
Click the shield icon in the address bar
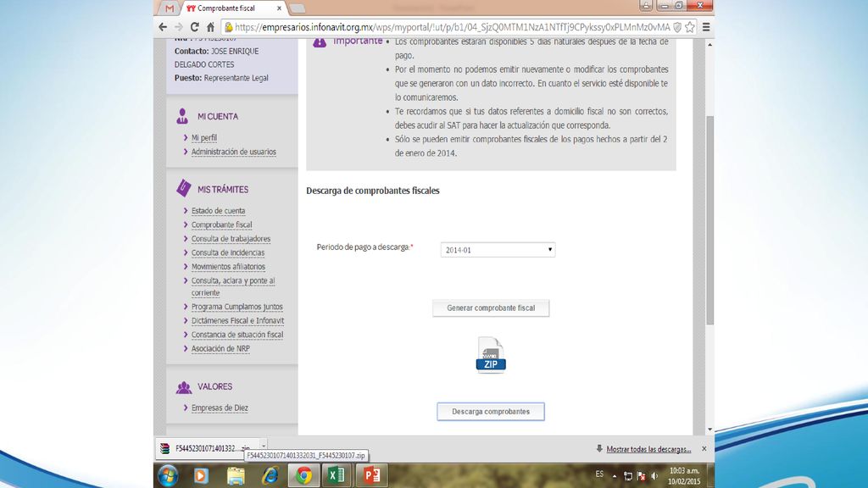[677, 27]
